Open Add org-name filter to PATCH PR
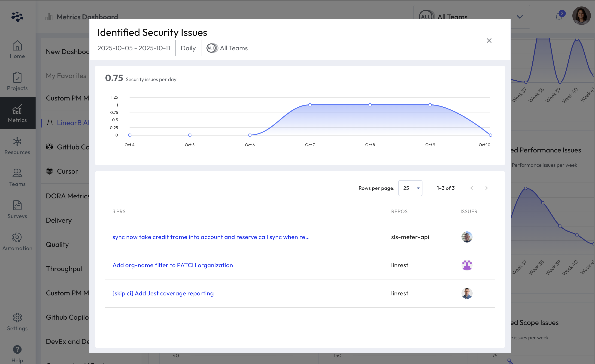 [173, 265]
